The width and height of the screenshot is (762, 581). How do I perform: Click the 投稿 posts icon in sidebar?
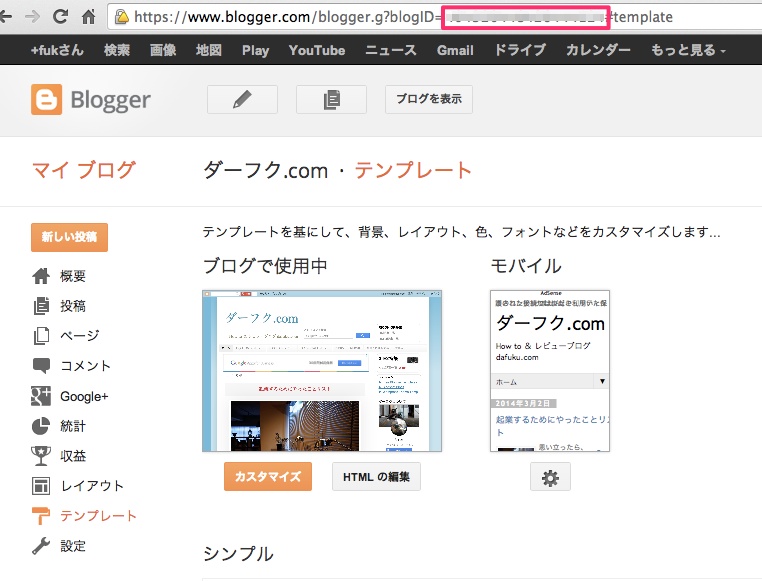coord(41,306)
